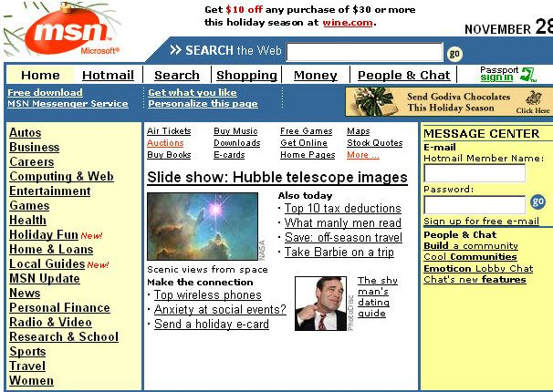
Task: Click in the Search the Web field
Action: tap(365, 52)
